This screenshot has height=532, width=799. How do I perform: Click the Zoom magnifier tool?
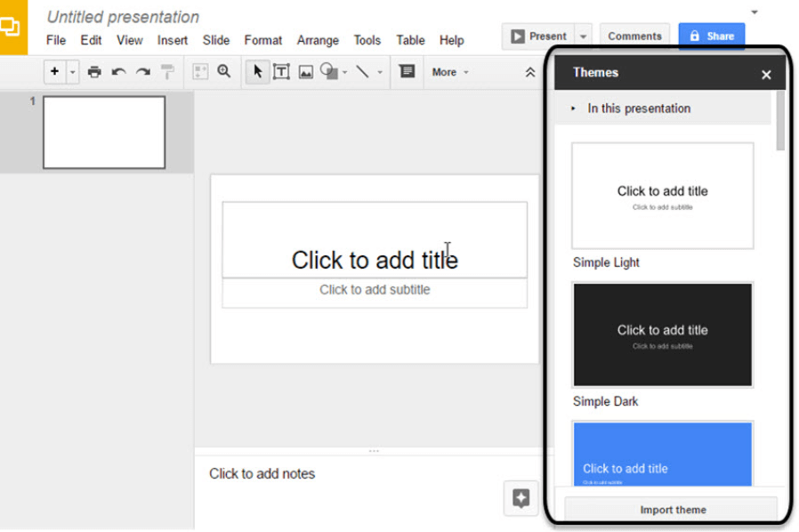224,72
